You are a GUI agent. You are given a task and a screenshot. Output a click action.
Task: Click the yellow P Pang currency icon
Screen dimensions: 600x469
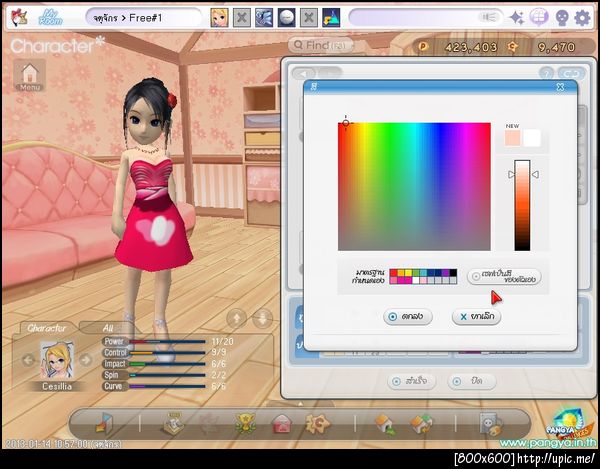(x=423, y=47)
